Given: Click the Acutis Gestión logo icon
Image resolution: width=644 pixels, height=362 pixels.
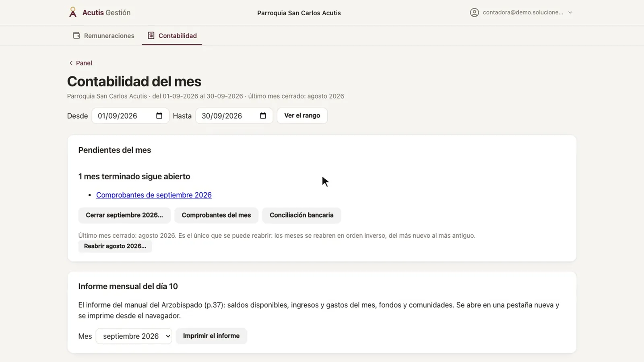Looking at the screenshot, I should tap(72, 12).
